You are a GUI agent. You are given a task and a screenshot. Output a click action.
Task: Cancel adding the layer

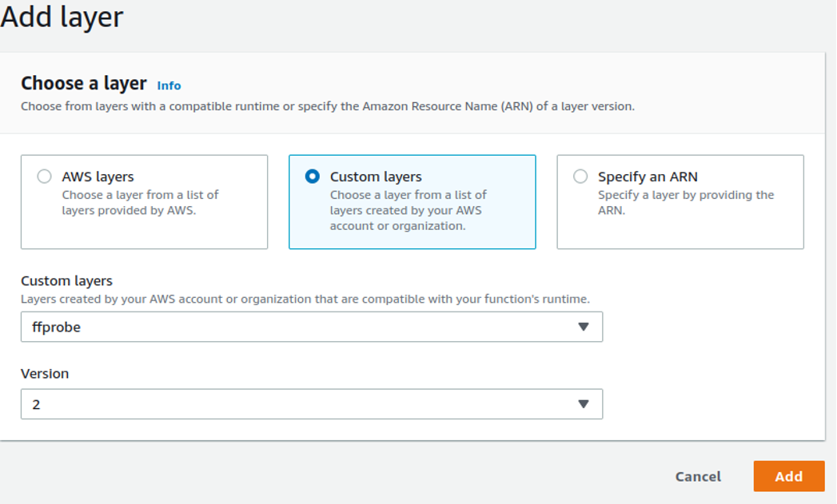pos(697,476)
